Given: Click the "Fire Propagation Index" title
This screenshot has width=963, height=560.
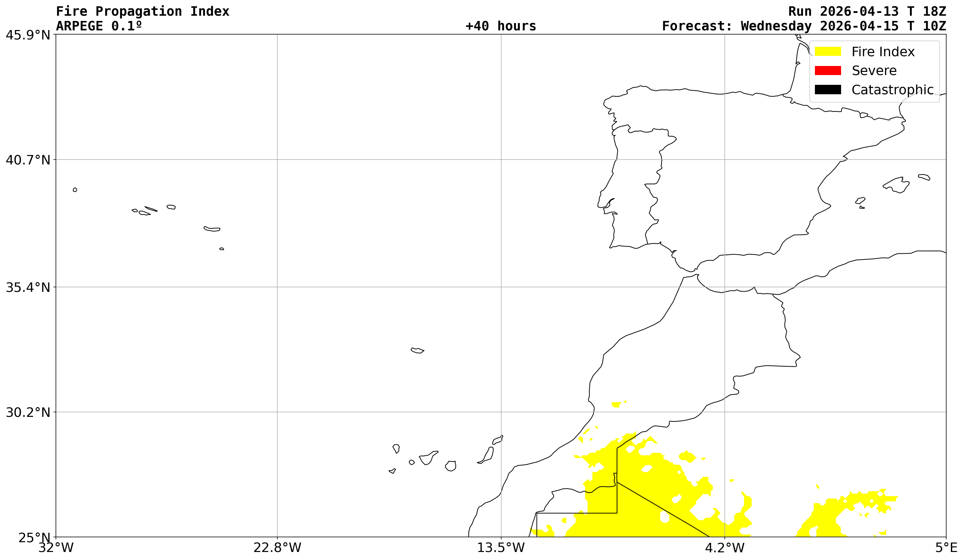Looking at the screenshot, I should [143, 12].
